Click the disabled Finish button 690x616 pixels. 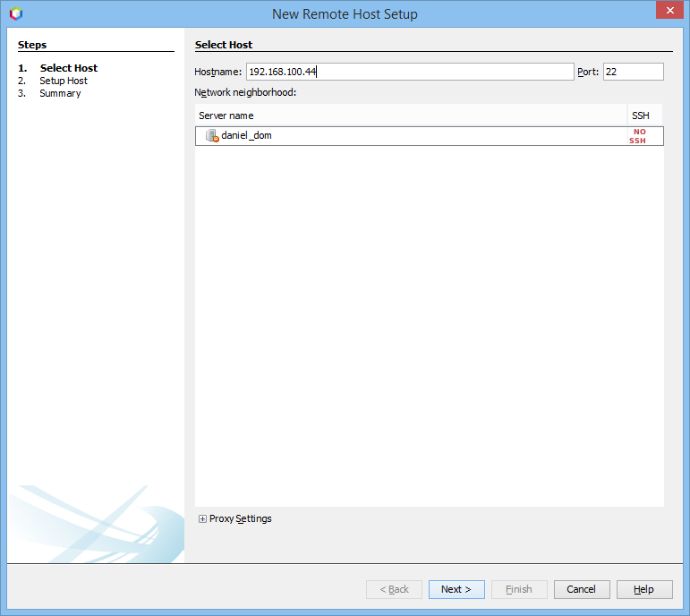(519, 589)
